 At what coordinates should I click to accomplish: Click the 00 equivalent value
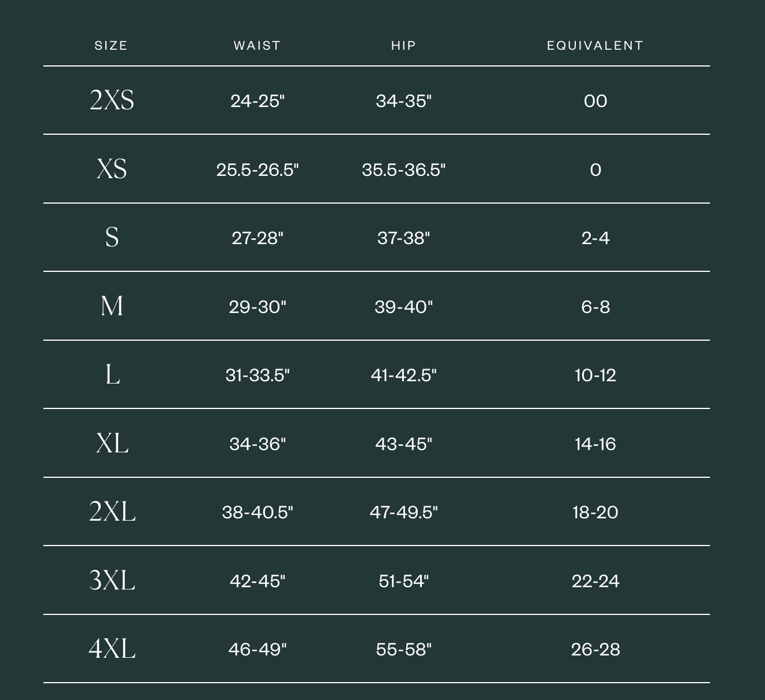coord(595,101)
